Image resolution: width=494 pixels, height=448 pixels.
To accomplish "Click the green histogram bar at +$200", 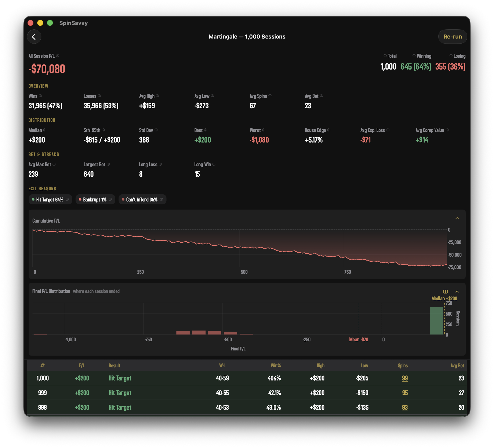I will click(x=436, y=321).
